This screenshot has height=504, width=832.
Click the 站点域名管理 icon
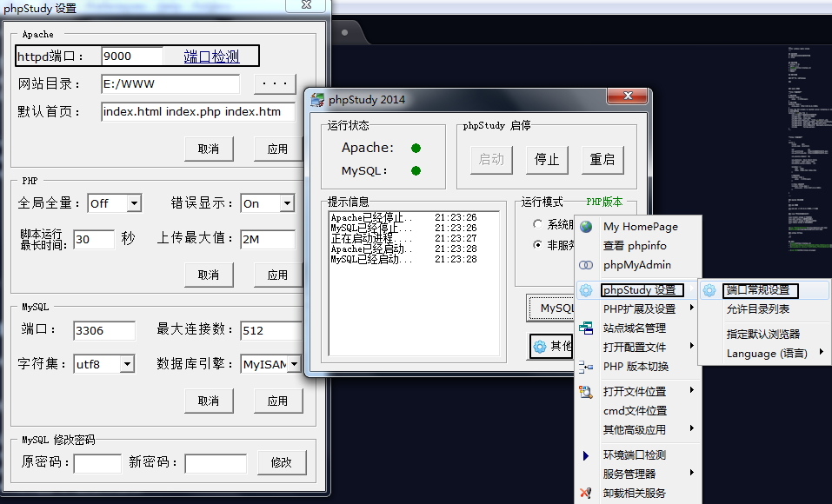pos(586,328)
